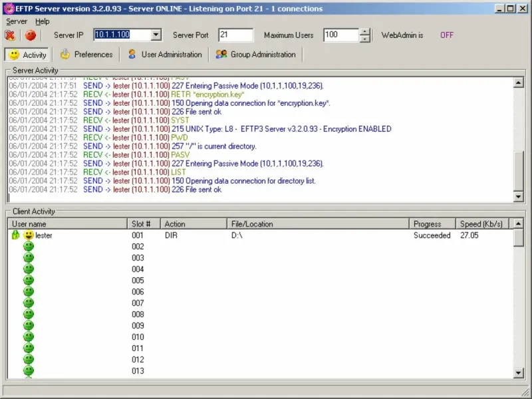The height and width of the screenshot is (399, 532).
Task: Click the green face icon in slot 011
Action: [29, 348]
